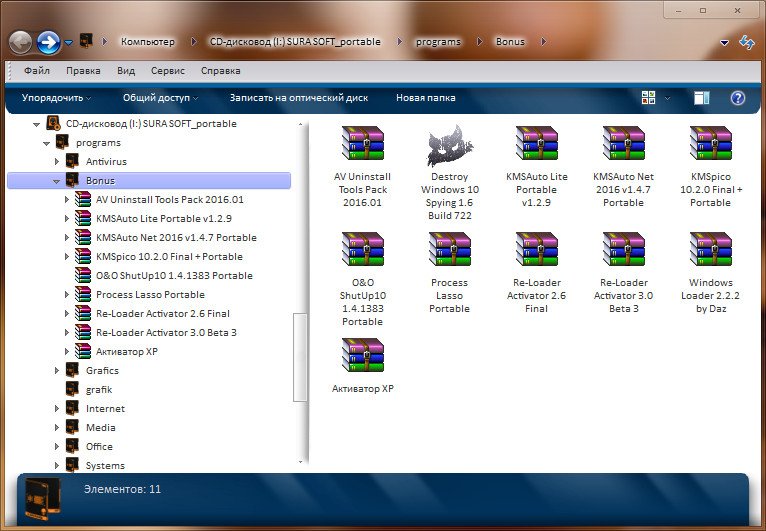Collapse the programs tree node

click(46, 143)
